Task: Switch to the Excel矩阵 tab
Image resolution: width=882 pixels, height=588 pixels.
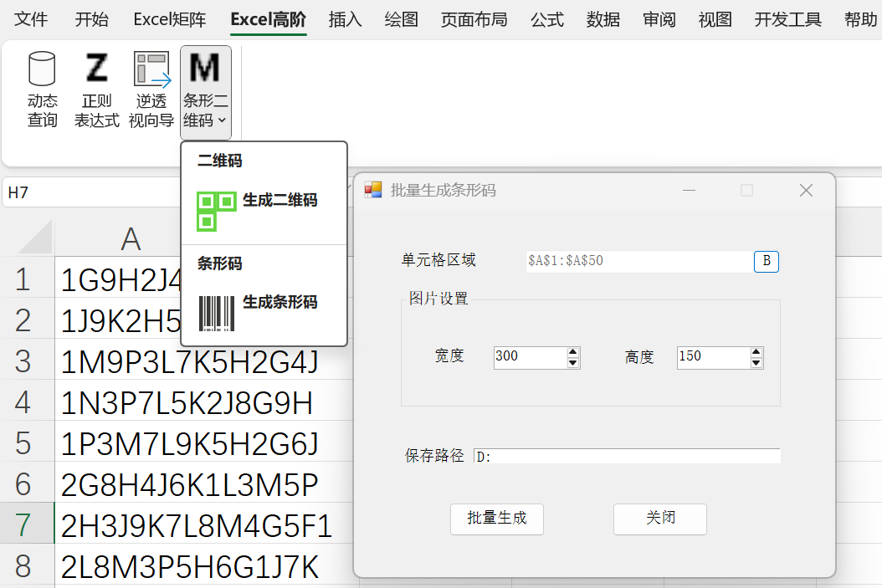Action: (x=170, y=20)
